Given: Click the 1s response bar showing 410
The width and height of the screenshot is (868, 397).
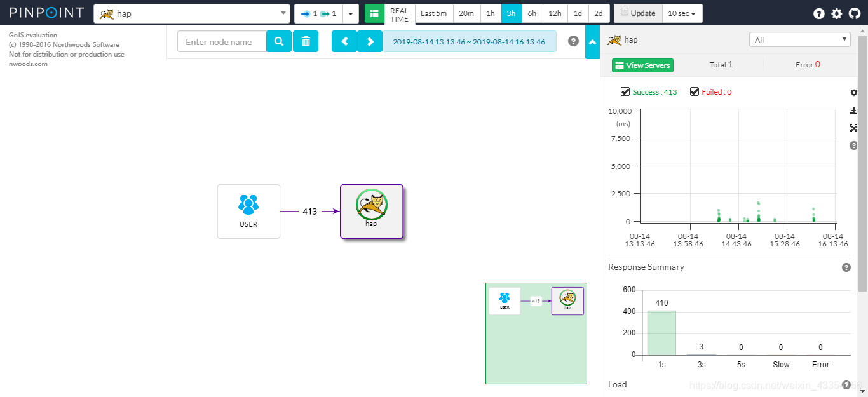Looking at the screenshot, I should 661,332.
